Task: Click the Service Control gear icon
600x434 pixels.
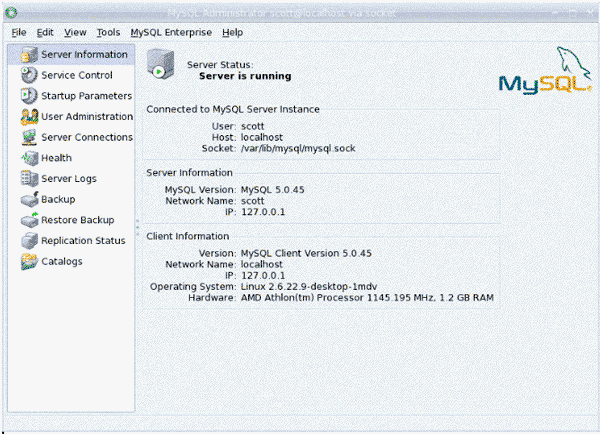Action: pyautogui.click(x=29, y=75)
